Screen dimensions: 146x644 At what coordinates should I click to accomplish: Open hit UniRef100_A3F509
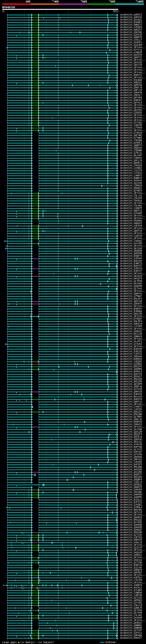[x=131, y=226]
